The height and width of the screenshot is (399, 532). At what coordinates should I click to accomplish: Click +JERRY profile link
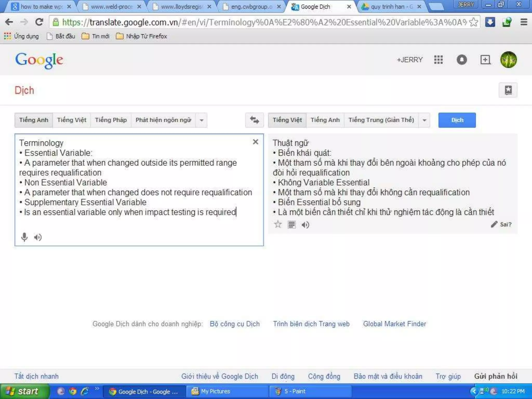410,60
